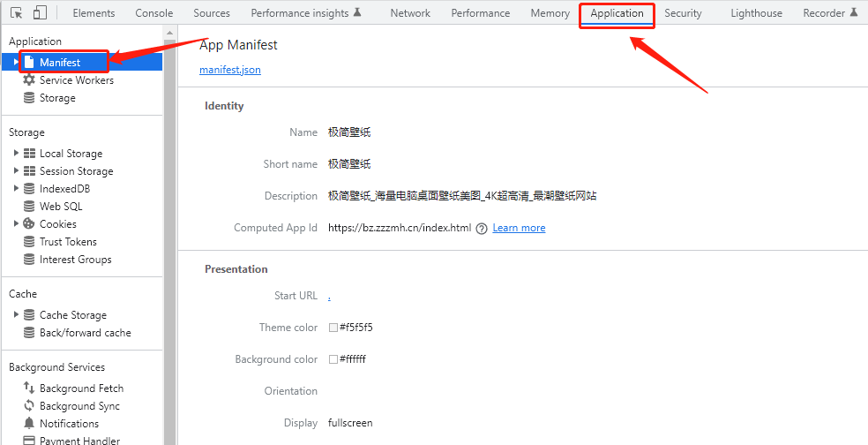The height and width of the screenshot is (445, 868).
Task: Select the Application tab
Action: (617, 13)
